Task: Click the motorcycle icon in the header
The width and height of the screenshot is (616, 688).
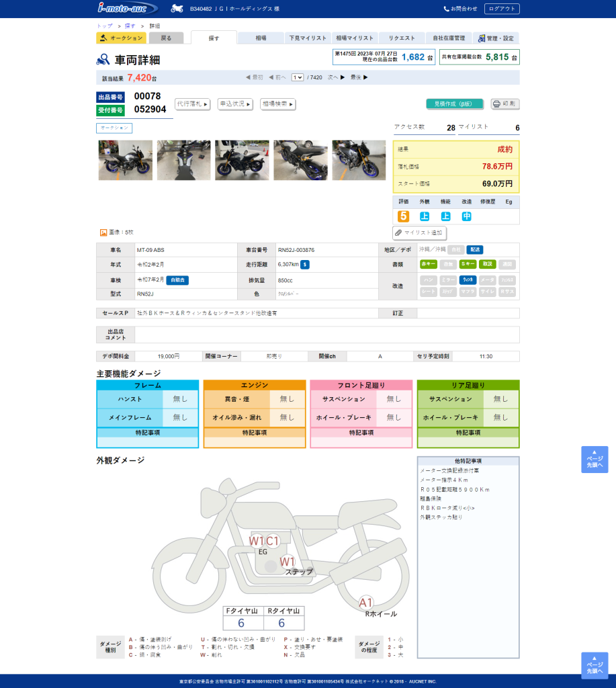Action: [177, 9]
